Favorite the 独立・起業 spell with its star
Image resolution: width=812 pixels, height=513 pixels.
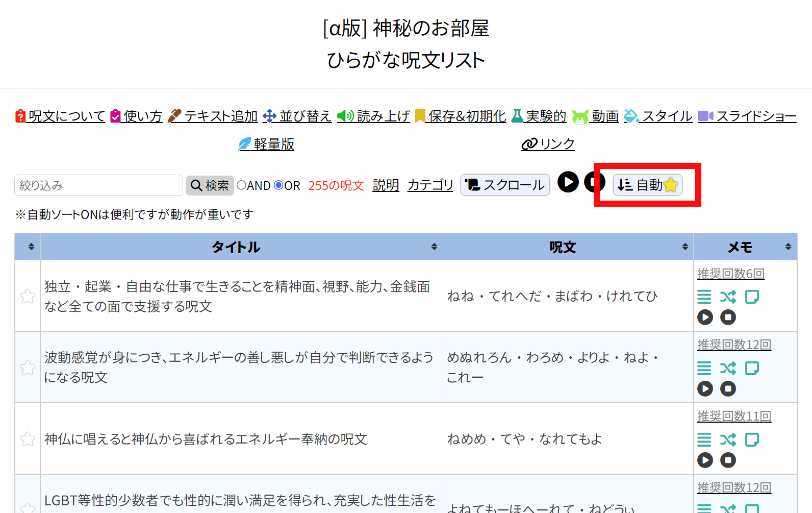28,296
